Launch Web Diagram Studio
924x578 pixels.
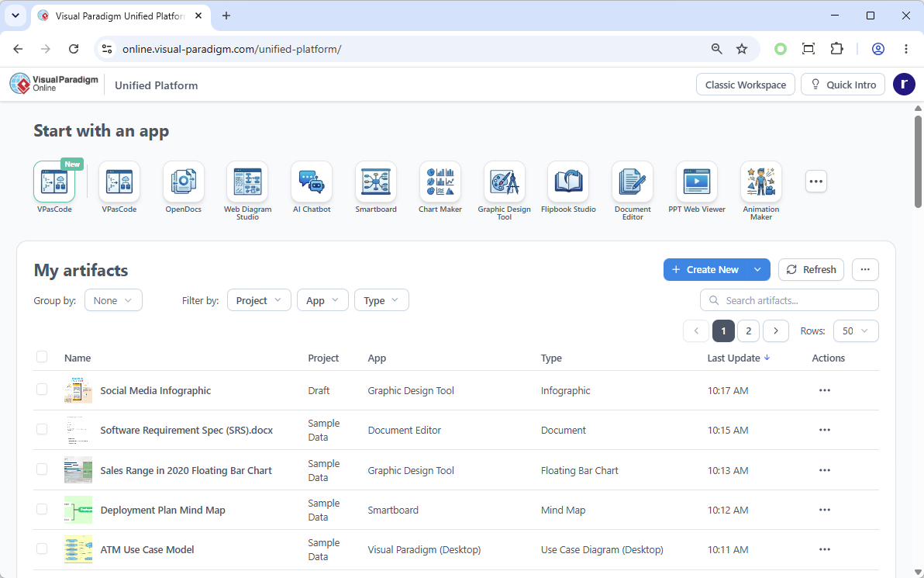pos(247,182)
